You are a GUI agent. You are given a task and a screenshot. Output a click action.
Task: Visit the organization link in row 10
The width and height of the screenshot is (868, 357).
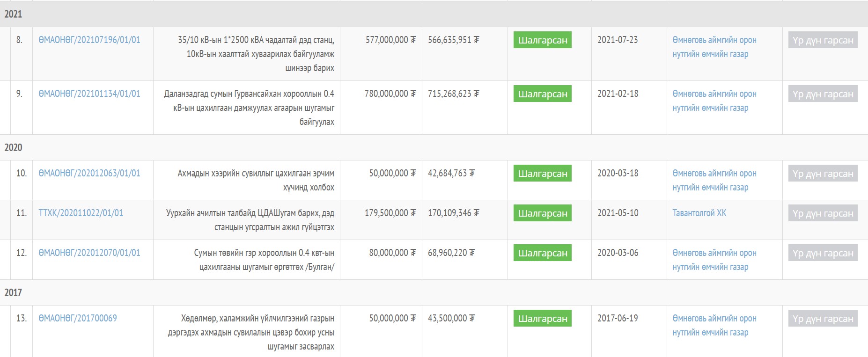click(x=714, y=180)
